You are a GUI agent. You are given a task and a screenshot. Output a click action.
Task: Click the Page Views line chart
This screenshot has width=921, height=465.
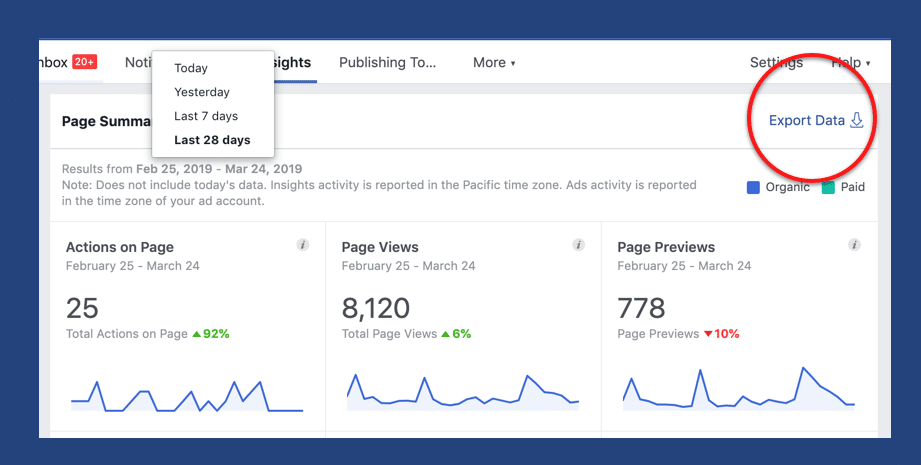coord(463,392)
